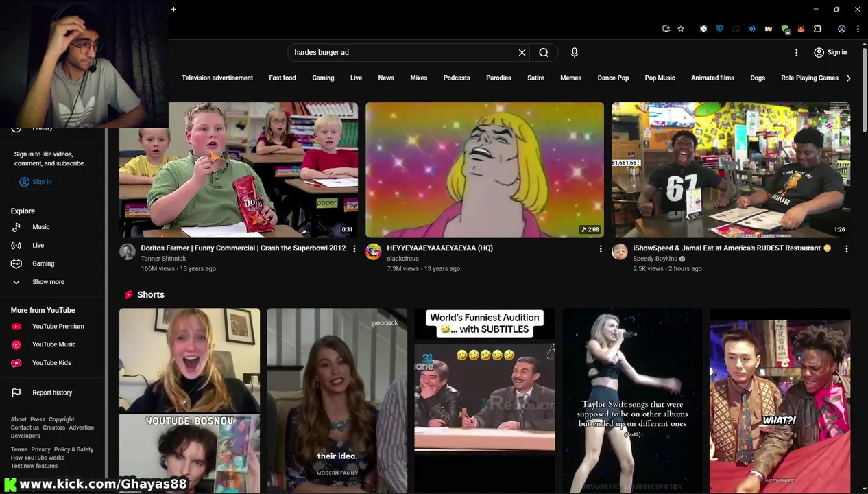
Task: Click the install app icon in address bar
Action: [666, 29]
